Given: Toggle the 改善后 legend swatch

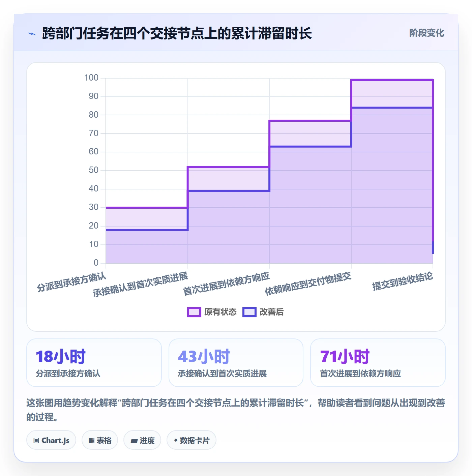Looking at the screenshot, I should pos(249,312).
